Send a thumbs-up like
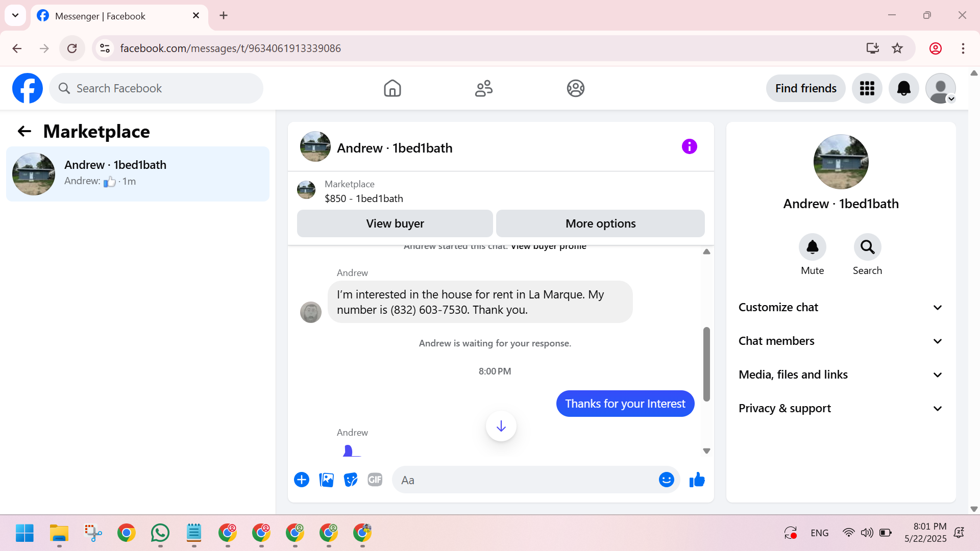Image resolution: width=980 pixels, height=551 pixels. (697, 480)
